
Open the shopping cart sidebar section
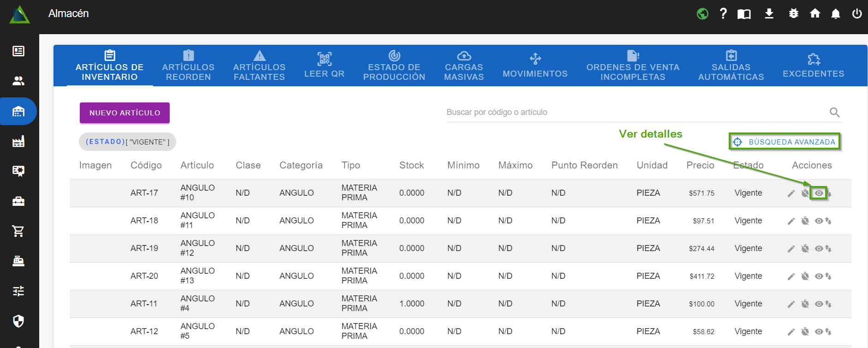pos(18,231)
